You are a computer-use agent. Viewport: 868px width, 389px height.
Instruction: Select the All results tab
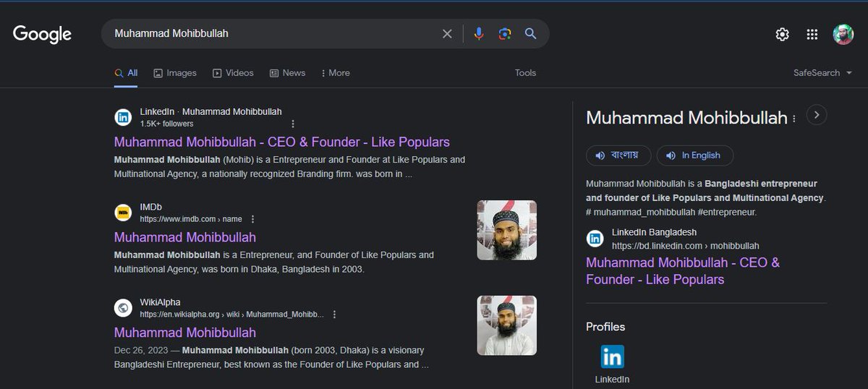pyautogui.click(x=126, y=73)
